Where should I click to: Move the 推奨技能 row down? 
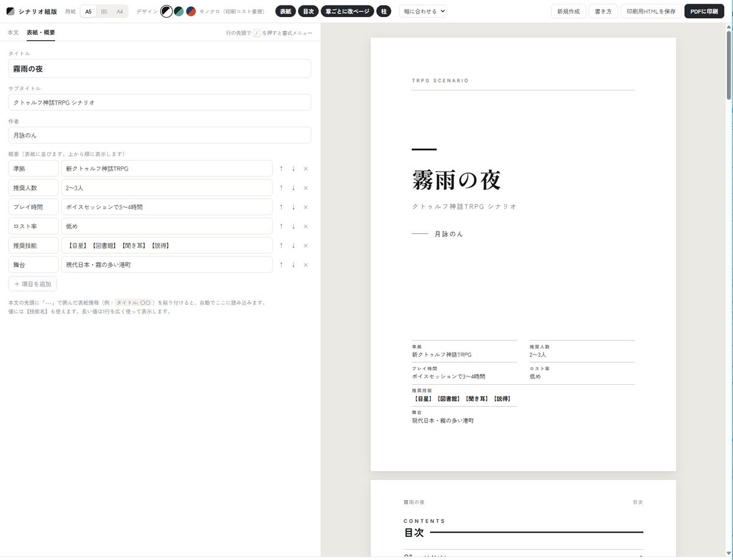click(293, 245)
